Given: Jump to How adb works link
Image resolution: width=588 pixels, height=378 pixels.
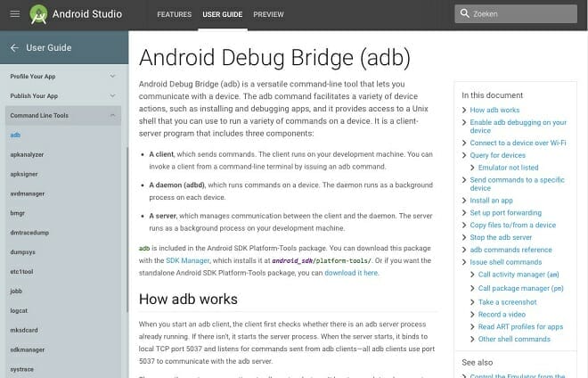Looking at the screenshot, I should tap(494, 110).
